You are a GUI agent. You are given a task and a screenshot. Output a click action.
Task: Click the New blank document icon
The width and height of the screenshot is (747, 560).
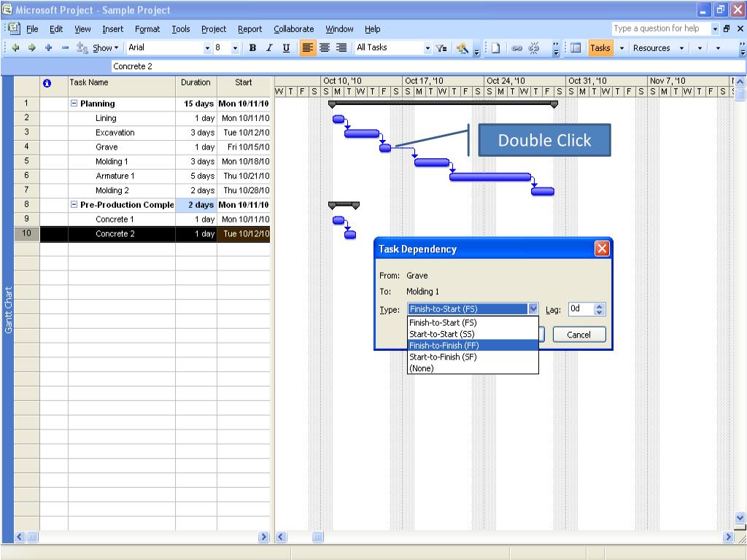[x=495, y=47]
